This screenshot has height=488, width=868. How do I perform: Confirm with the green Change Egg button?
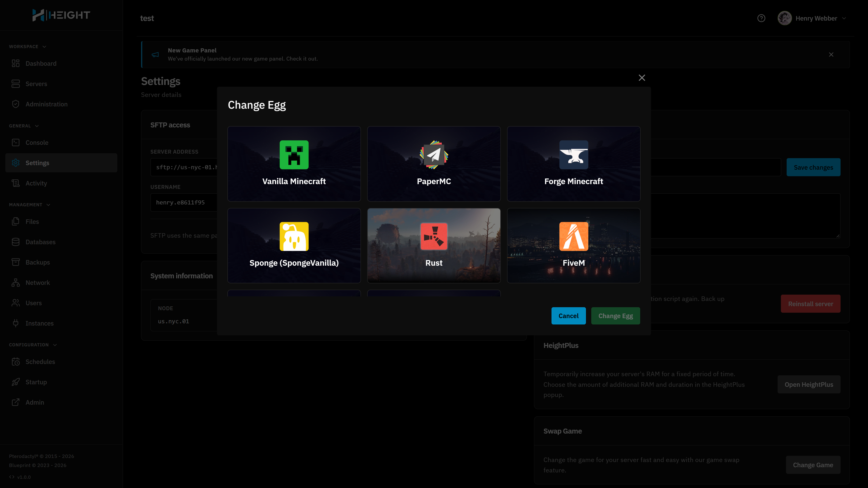pyautogui.click(x=615, y=316)
